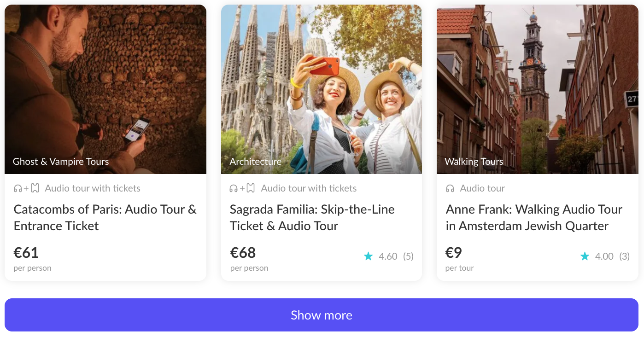The height and width of the screenshot is (337, 644).
Task: Click the Amsterdam church tower street photo
Action: tap(537, 83)
